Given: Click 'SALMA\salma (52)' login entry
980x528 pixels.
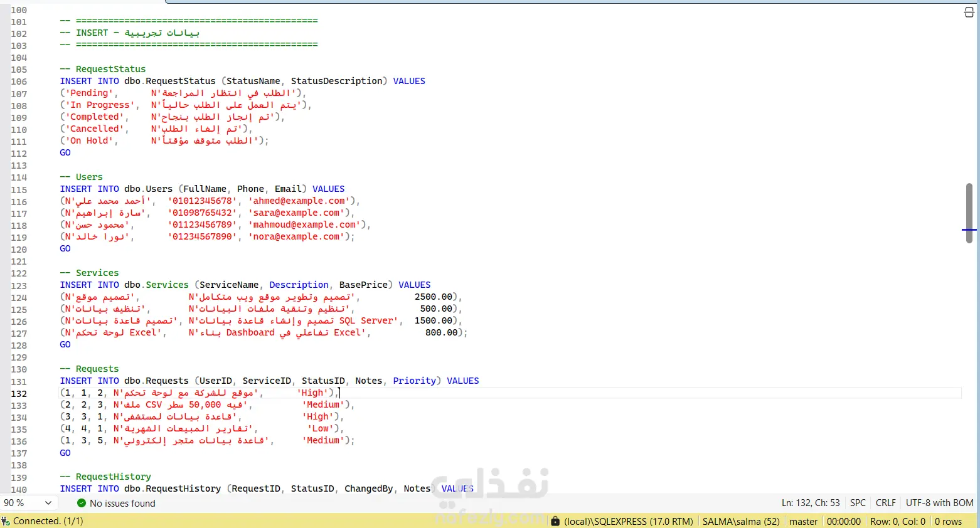Looking at the screenshot, I should [x=741, y=522].
